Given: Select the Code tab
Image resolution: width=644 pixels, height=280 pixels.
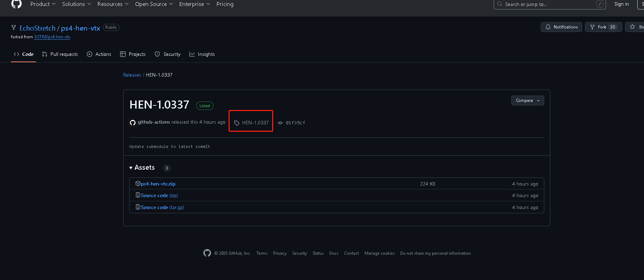Looking at the screenshot, I should 24,54.
